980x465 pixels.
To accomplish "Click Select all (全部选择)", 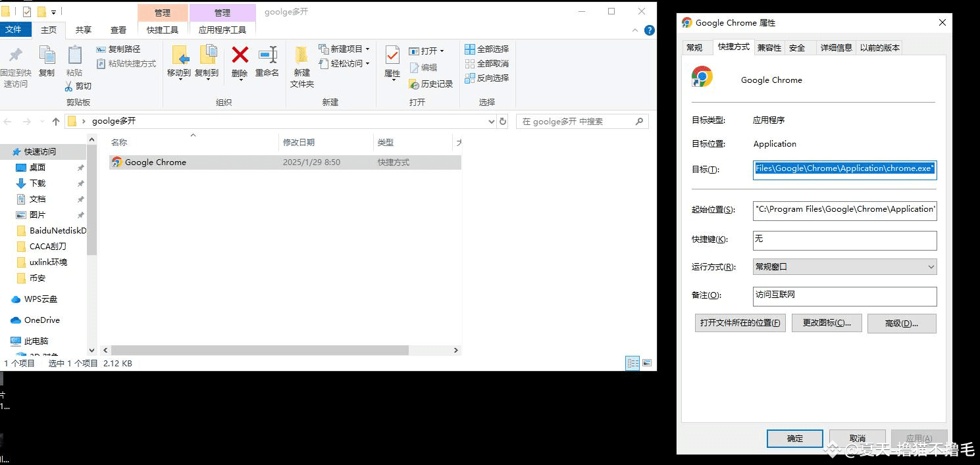I will pos(487,49).
